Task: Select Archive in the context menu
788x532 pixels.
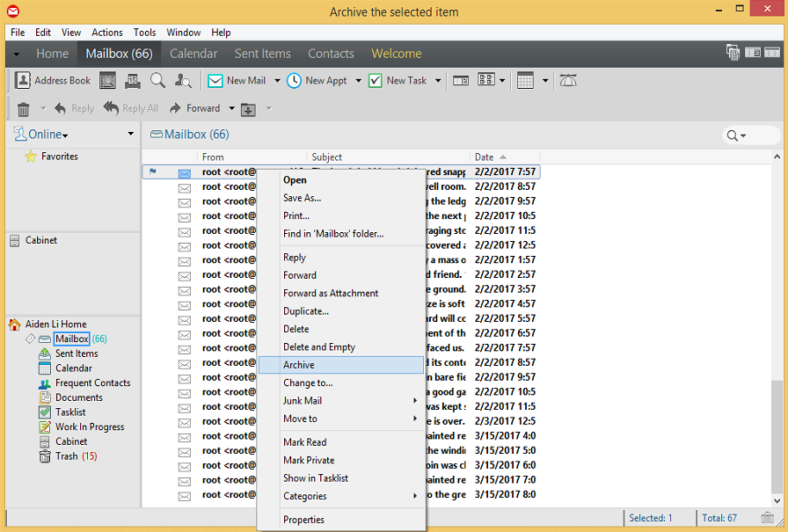Action: click(x=299, y=365)
